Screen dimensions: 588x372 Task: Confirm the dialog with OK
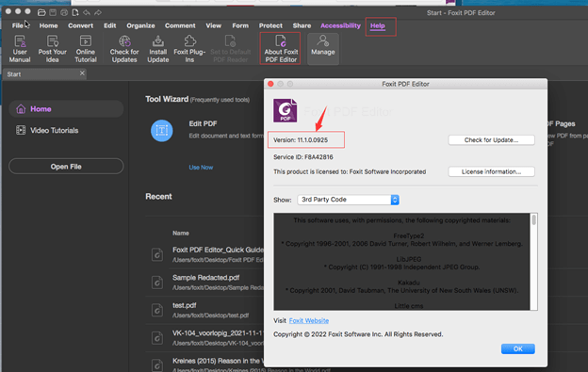[x=518, y=348]
